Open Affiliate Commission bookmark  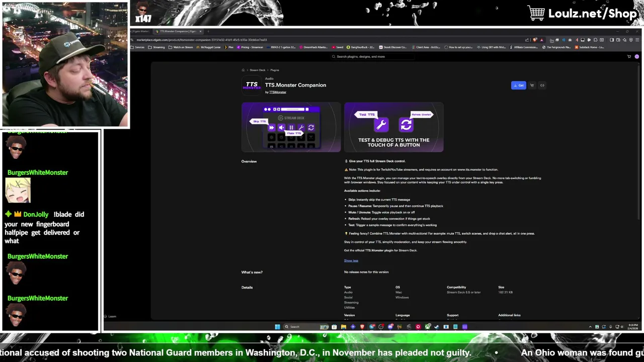pos(524,47)
